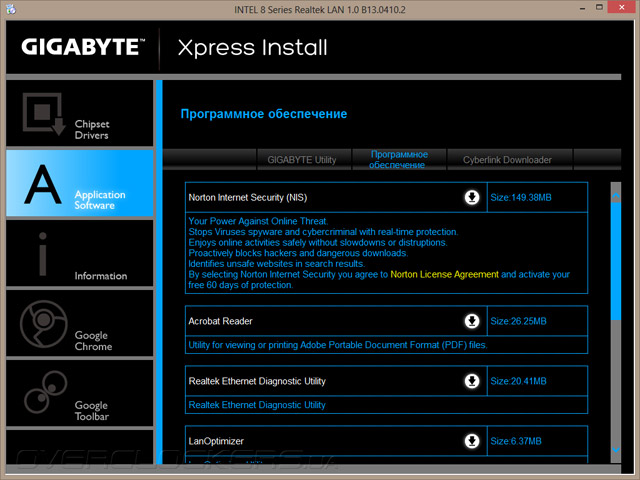
Task: Select the LanOptimizer entry title
Action: coord(216,441)
